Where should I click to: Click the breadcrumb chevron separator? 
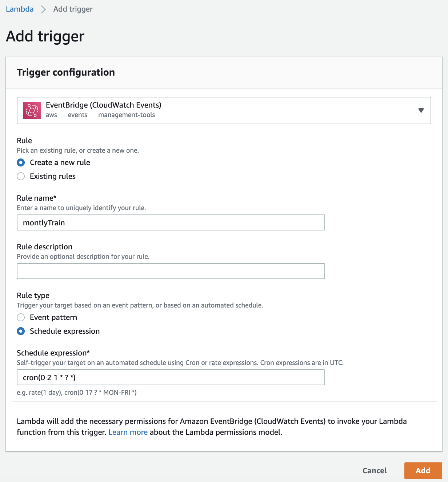(x=44, y=9)
